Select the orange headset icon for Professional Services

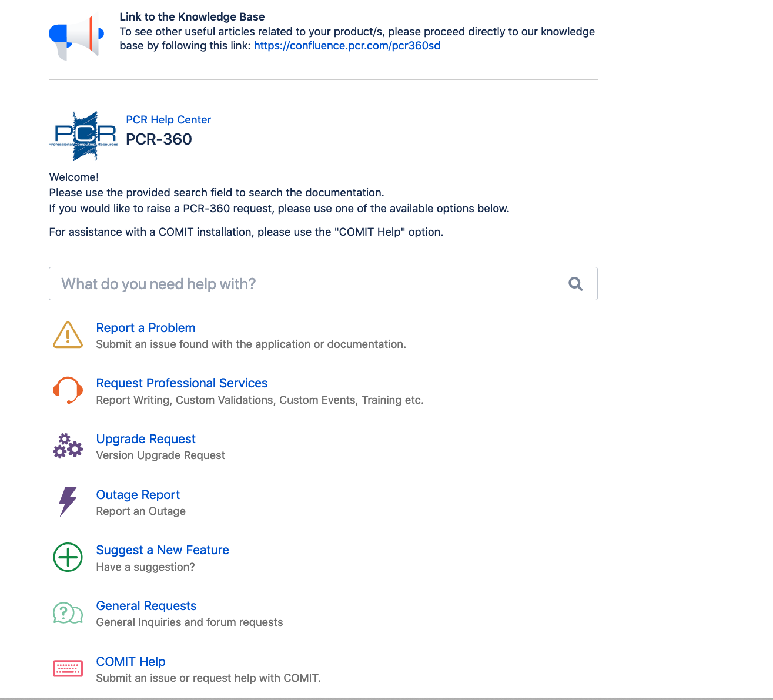click(x=68, y=390)
